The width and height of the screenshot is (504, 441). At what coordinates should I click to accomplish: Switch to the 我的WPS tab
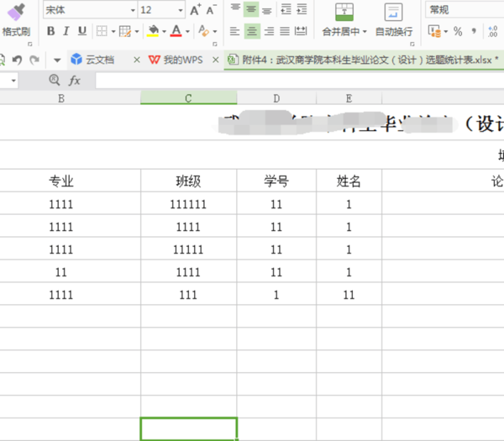[176, 60]
